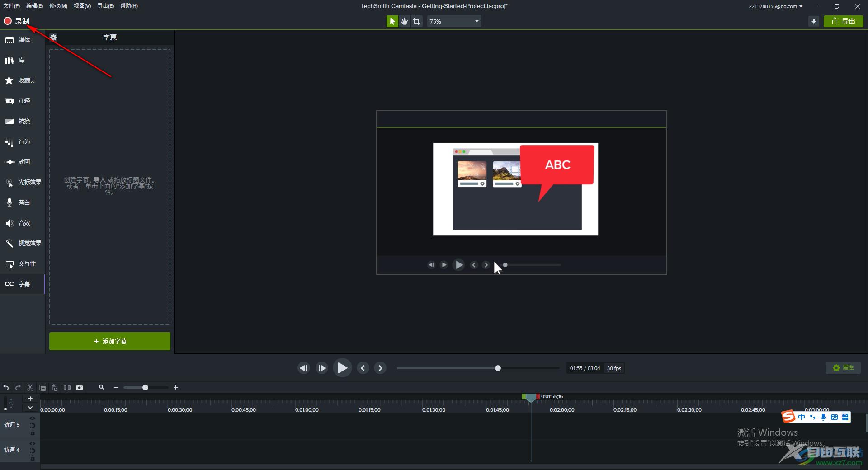The height and width of the screenshot is (470, 868).
Task: Open the 属性 properties panel button
Action: click(x=843, y=367)
